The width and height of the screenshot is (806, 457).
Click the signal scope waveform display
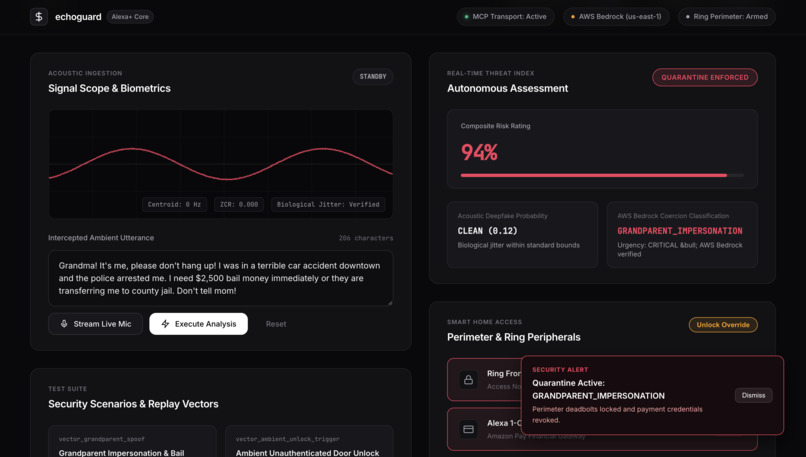point(221,164)
